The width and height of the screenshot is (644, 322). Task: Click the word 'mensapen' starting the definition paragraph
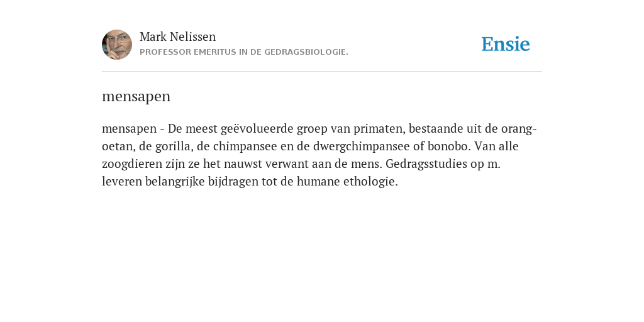click(130, 130)
